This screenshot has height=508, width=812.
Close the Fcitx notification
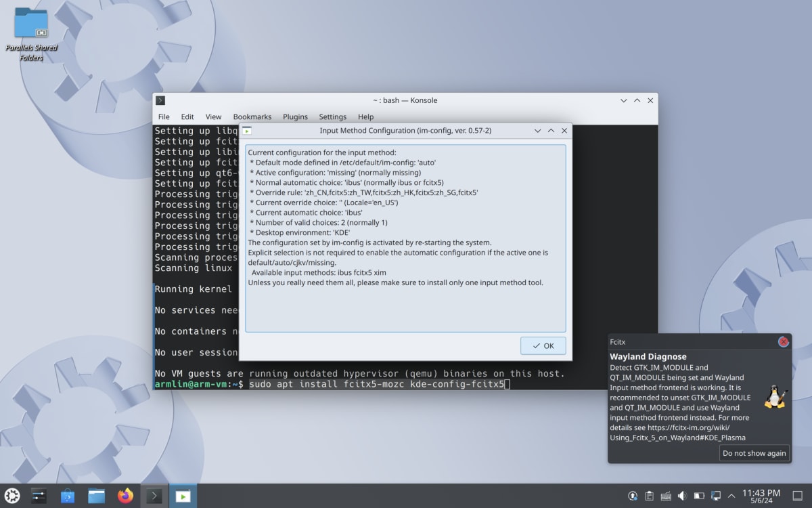[x=784, y=342]
